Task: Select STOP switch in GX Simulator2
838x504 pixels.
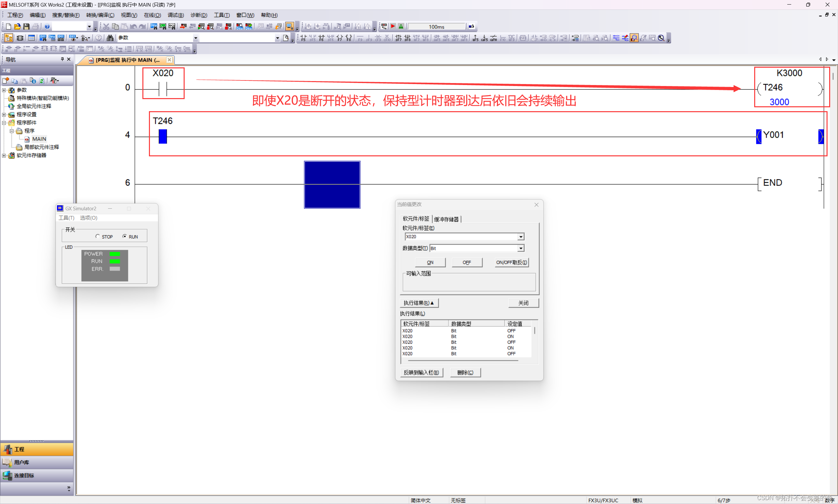Action: point(98,236)
